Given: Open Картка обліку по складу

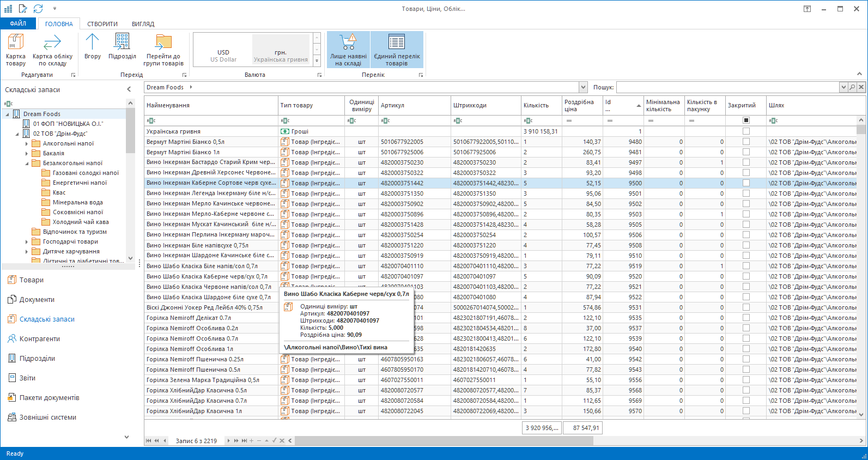Looking at the screenshot, I should pyautogui.click(x=52, y=50).
